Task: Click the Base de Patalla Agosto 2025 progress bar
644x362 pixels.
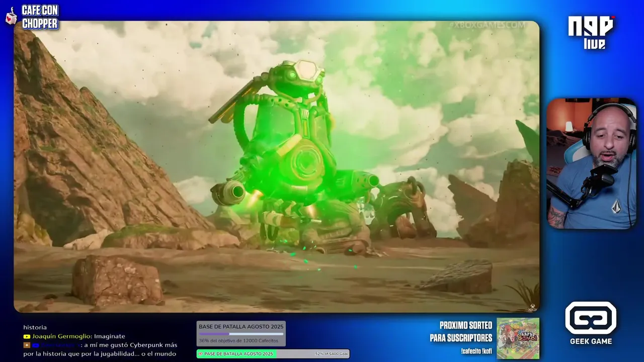Action: tap(241, 334)
